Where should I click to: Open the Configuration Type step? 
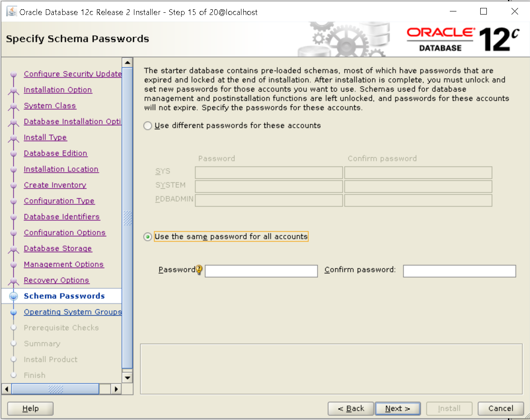59,201
